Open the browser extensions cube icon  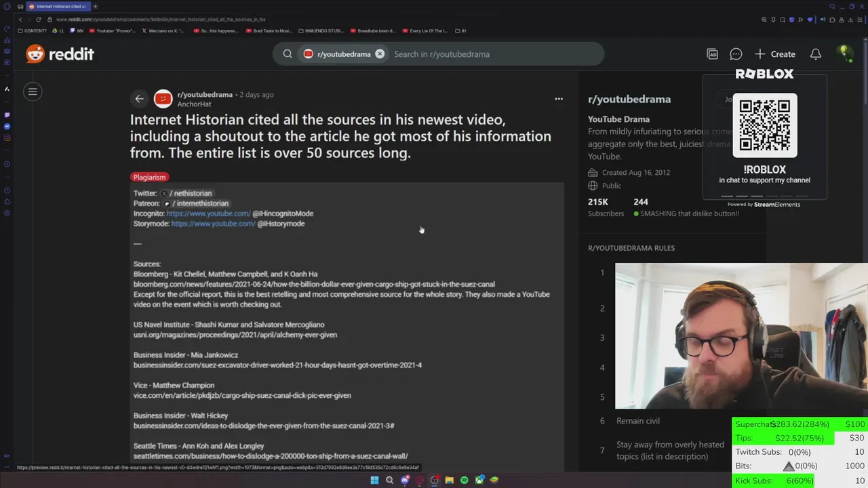coord(832,20)
